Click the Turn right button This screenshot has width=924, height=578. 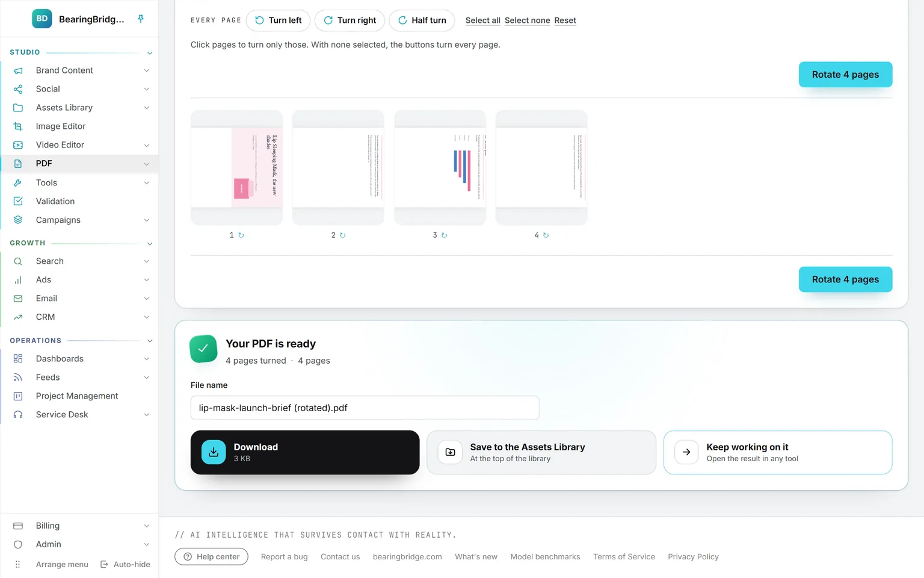pos(350,20)
